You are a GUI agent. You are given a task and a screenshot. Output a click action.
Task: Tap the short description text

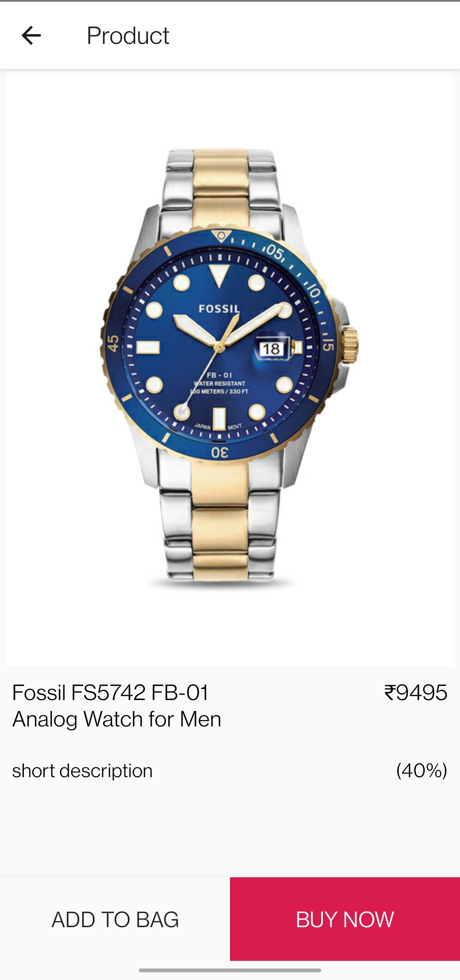[x=82, y=771]
